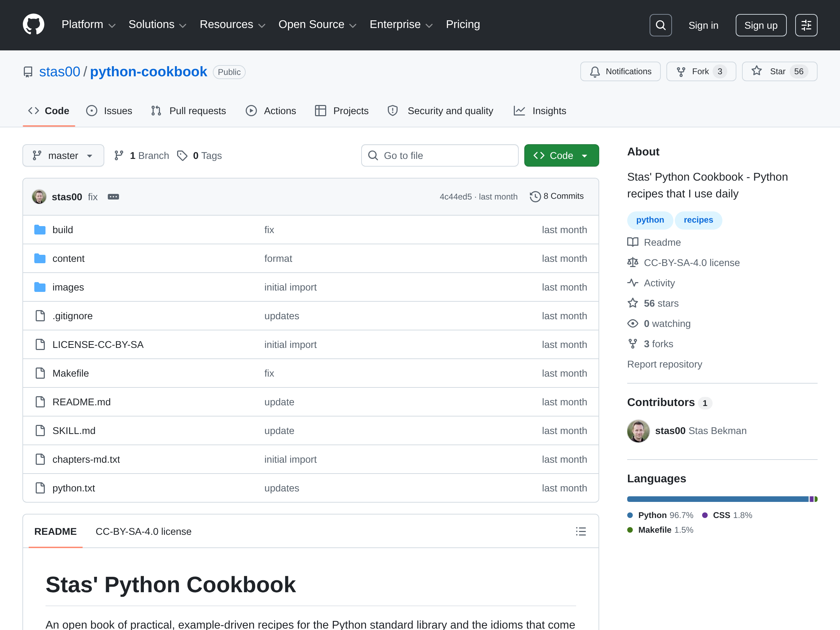Open the chapters-md.txt file
Screen dimensions: 840x630
86,460
